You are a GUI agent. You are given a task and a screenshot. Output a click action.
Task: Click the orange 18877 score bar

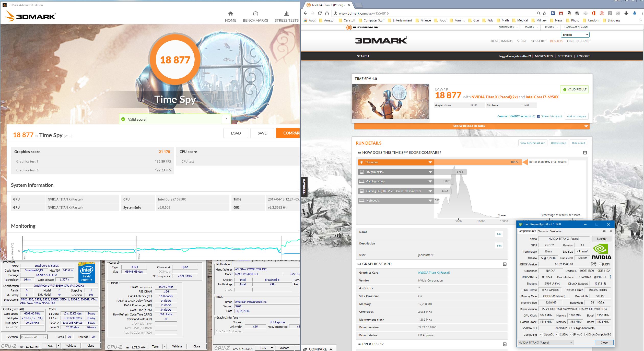(x=478, y=162)
